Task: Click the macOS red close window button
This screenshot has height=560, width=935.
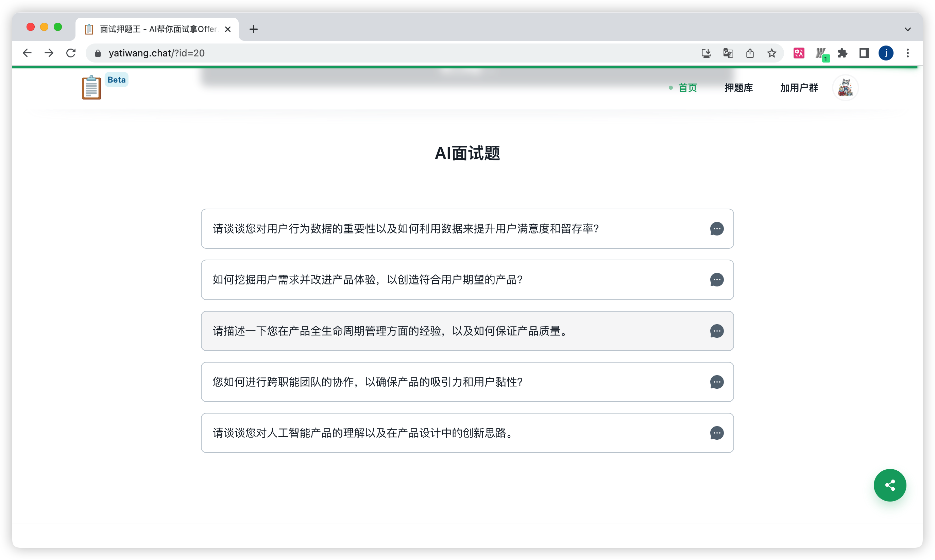Action: pos(31,27)
